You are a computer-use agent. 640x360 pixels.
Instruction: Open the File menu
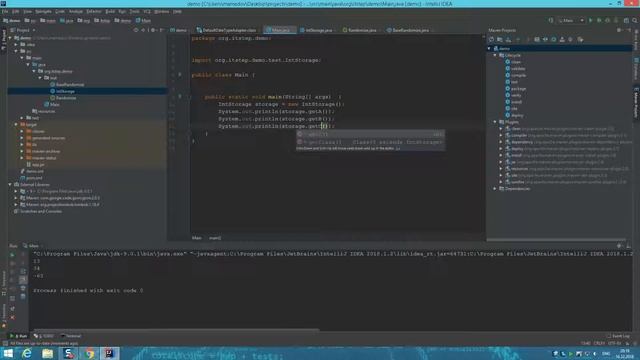[5, 11]
